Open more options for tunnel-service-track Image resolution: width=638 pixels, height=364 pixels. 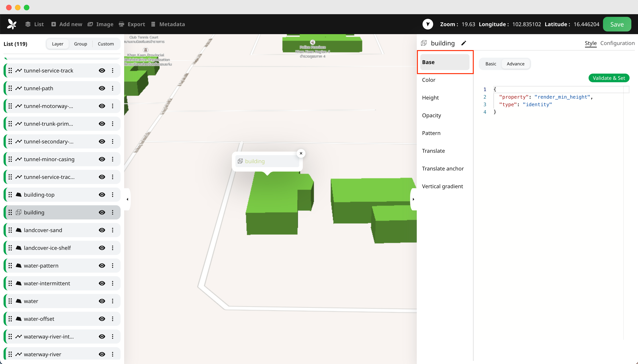tap(113, 70)
